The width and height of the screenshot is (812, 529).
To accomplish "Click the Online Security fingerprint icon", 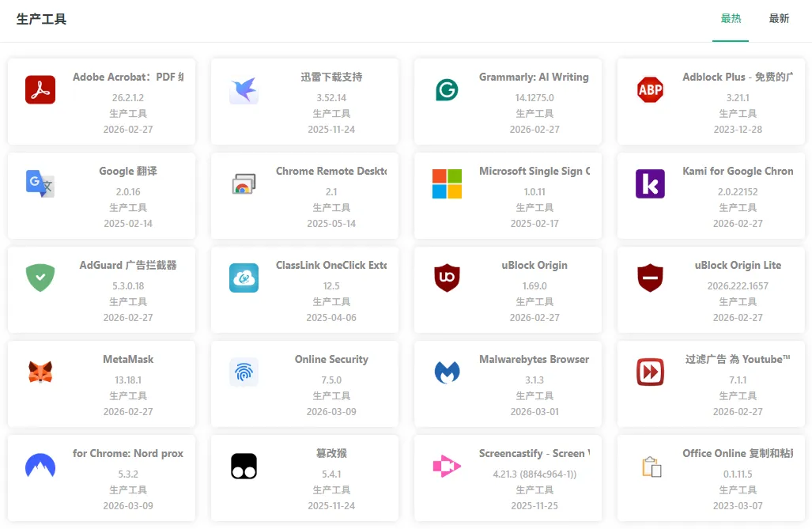I will point(244,372).
